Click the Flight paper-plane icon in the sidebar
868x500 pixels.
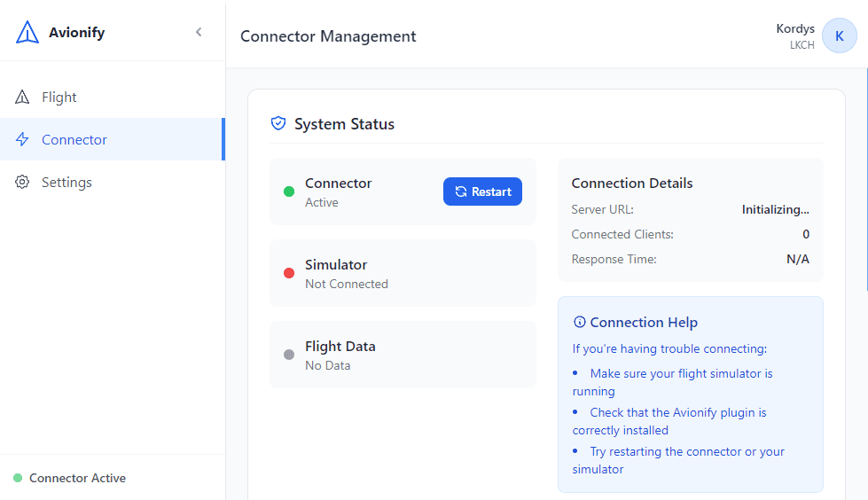[23, 98]
